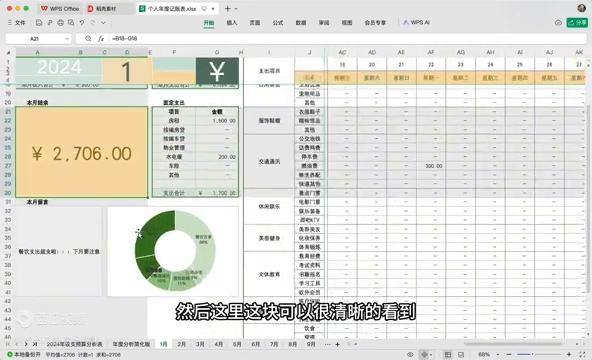Image resolution: width=592 pixels, height=360 pixels.
Task: Click the undo arrow icon
Action: pos(82,23)
